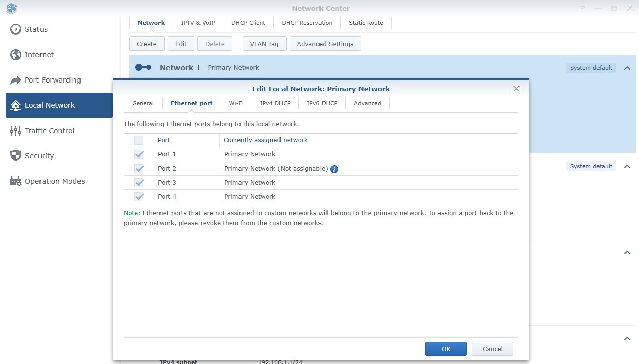Open Traffic Control sliders icon
Image resolution: width=639 pixels, height=364 pixels.
point(16,131)
